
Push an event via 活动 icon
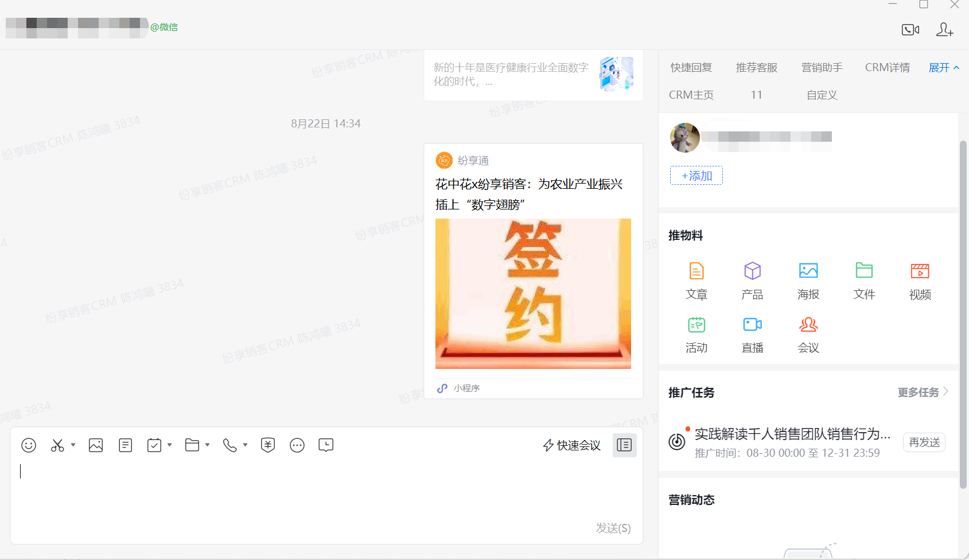(x=696, y=335)
